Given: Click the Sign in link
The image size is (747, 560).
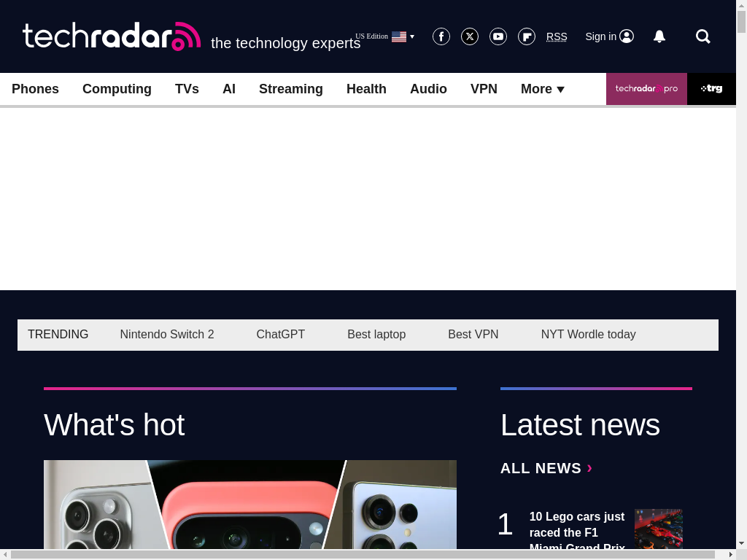Looking at the screenshot, I should click(x=601, y=36).
